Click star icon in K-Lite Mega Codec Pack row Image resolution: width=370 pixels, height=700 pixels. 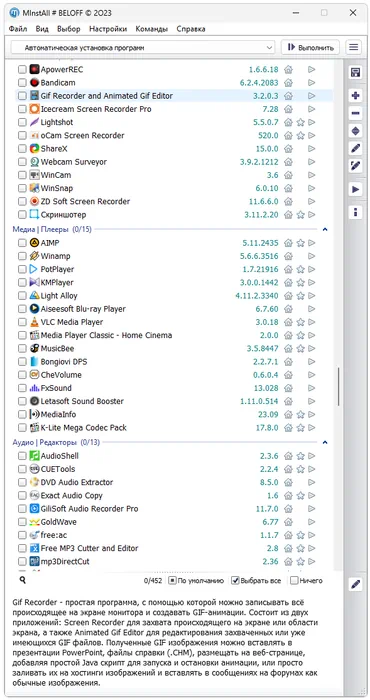300,428
